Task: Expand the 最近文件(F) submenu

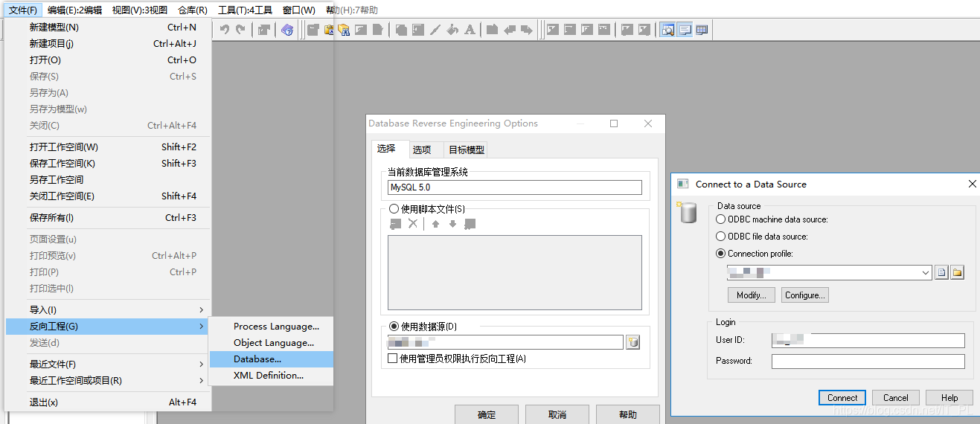Action: pos(109,364)
